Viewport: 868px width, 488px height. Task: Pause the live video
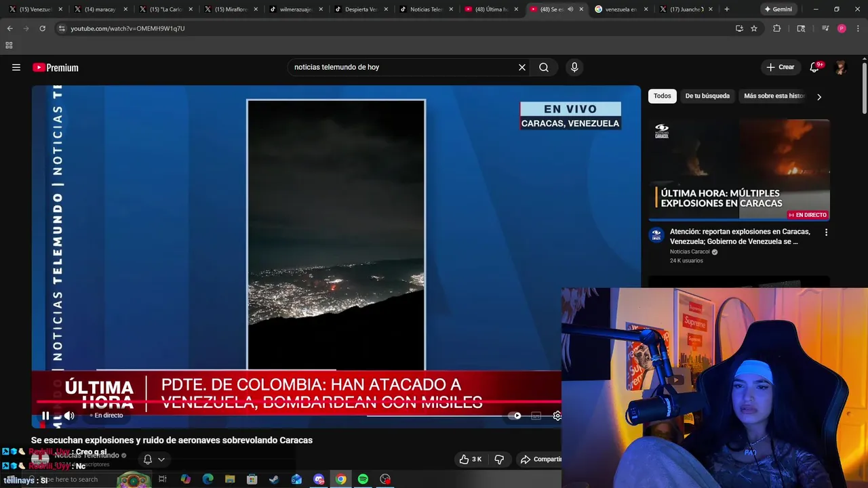click(x=45, y=415)
